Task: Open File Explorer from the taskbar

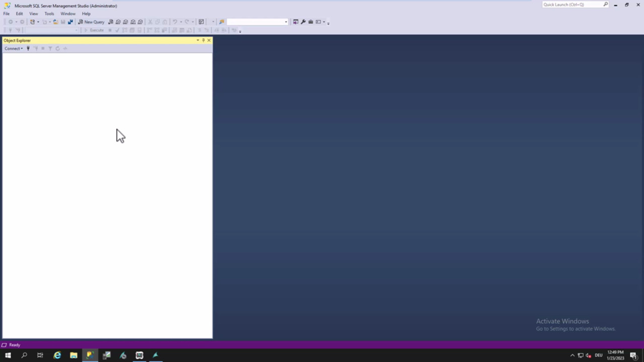Action: pos(73,355)
